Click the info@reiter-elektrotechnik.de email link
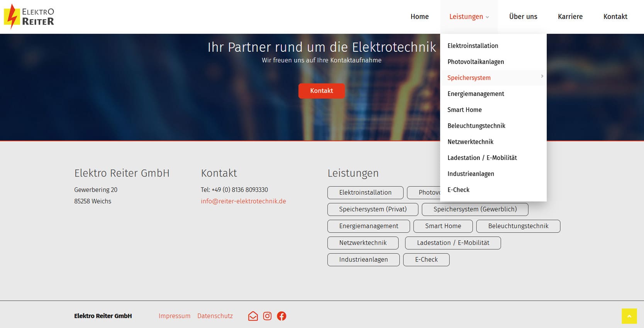Viewport: 644px width, 328px height. pos(243,201)
